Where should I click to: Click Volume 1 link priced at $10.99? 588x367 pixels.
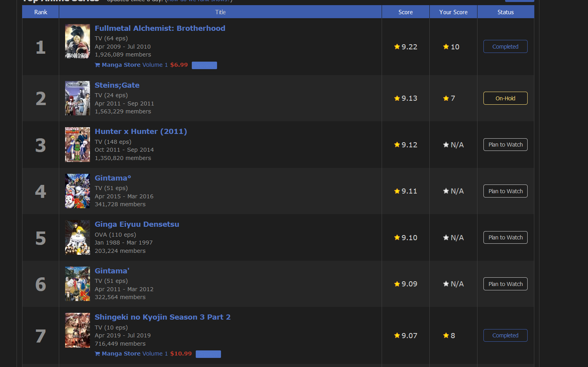pos(155,354)
